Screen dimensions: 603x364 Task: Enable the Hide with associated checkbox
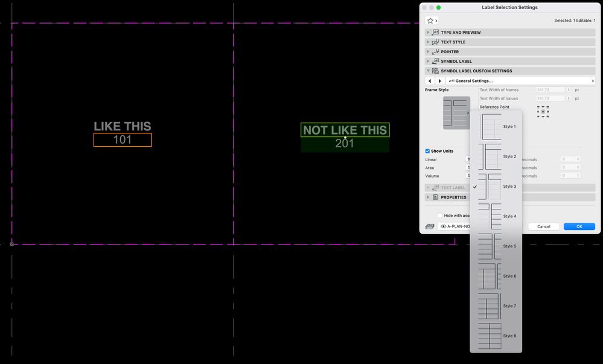[439, 215]
